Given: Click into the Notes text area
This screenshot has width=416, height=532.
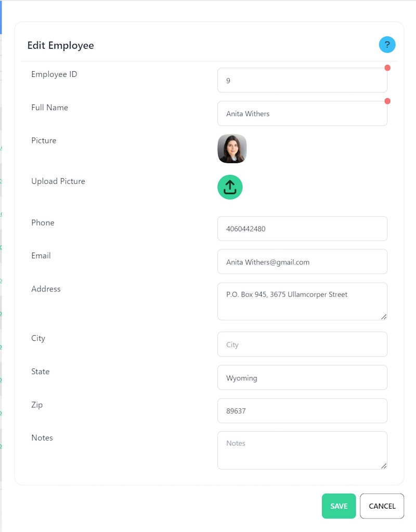Looking at the screenshot, I should tap(302, 450).
